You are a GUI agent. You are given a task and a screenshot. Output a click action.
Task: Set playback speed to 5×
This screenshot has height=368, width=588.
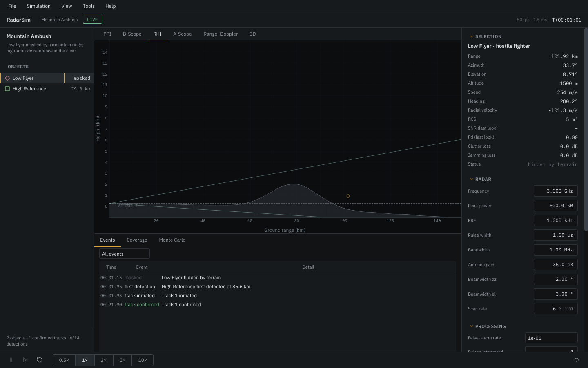[x=122, y=360]
